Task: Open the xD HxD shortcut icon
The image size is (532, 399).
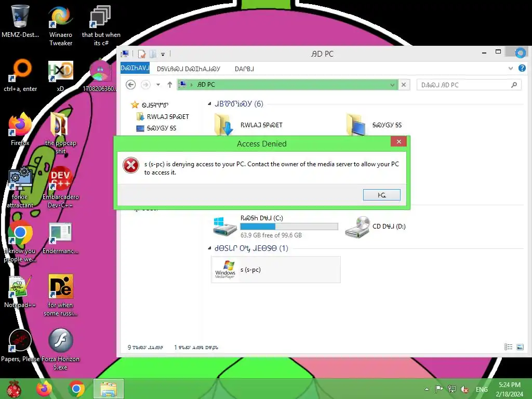Action: 60,75
